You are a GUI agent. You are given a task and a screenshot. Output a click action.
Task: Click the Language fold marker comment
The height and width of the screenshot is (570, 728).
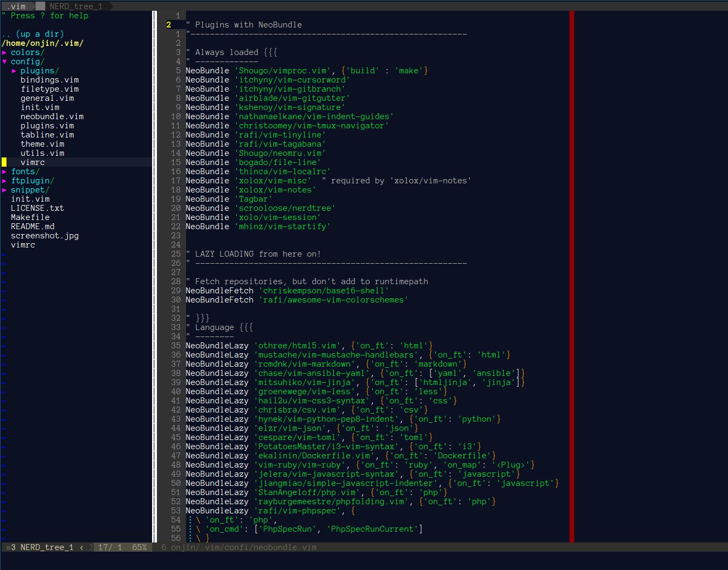(x=219, y=327)
